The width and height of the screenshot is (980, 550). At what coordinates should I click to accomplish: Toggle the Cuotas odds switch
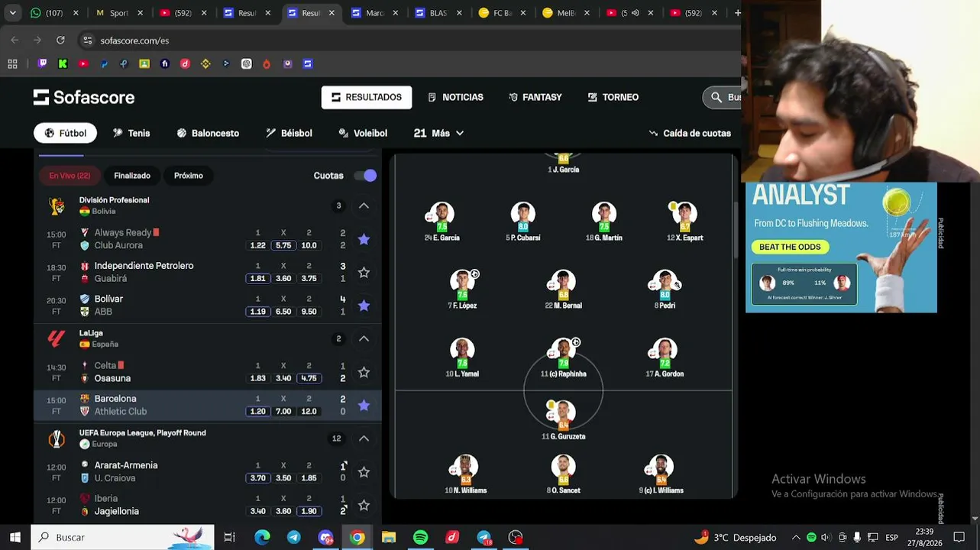[365, 176]
